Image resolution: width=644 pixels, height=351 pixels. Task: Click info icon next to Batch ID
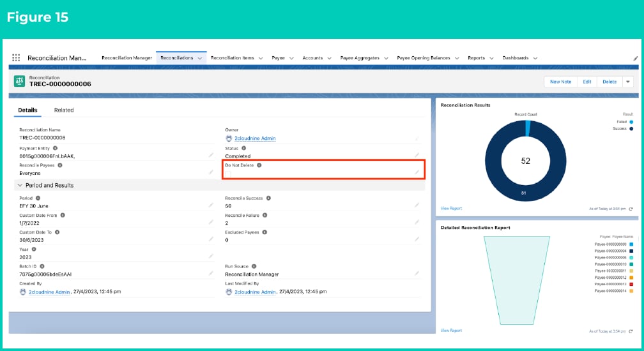42,266
